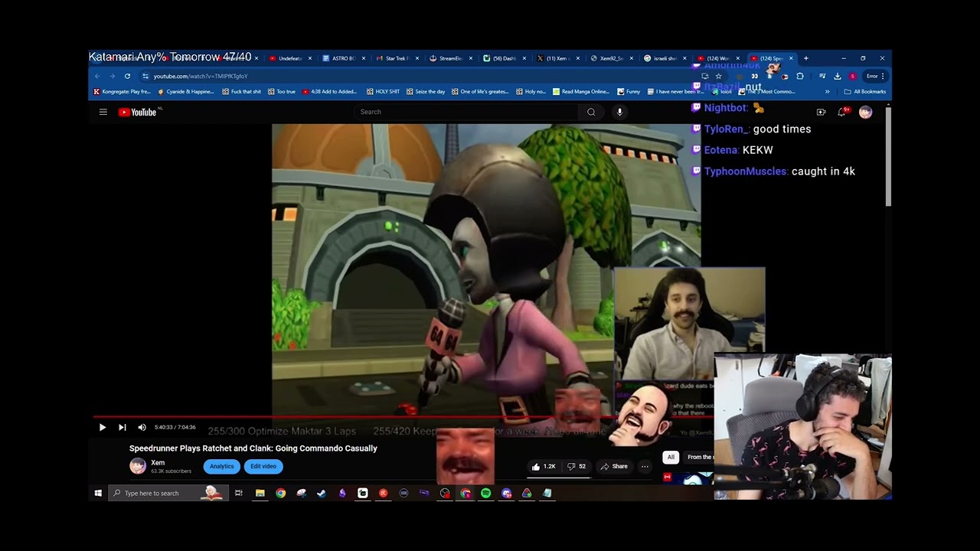Expand the hidden bookmarks chevron
Screen dimensions: 980x551
(x=827, y=91)
